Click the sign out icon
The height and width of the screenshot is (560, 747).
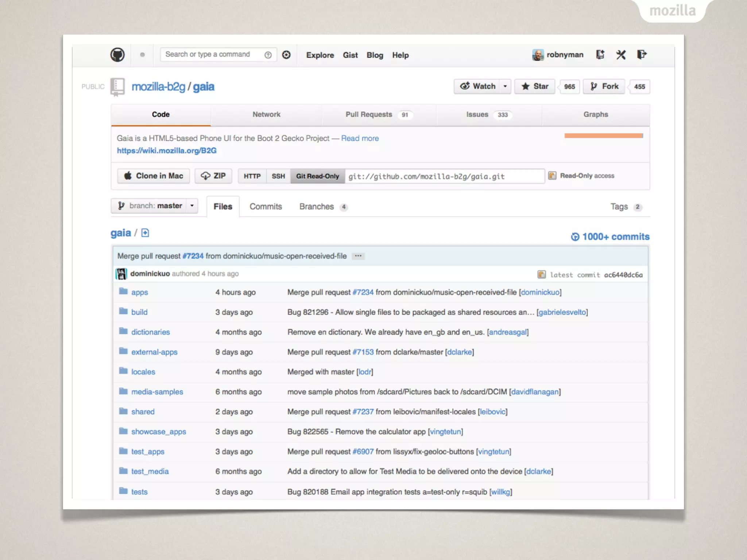tap(642, 55)
